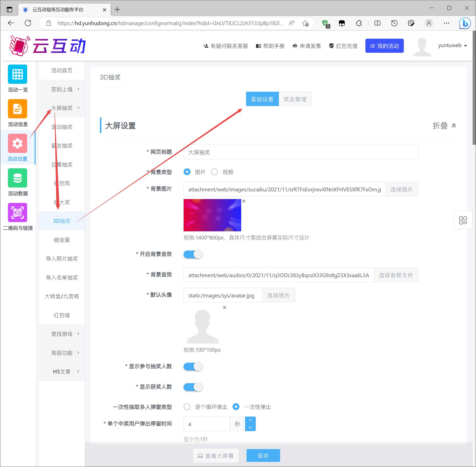Toggle the 开启背景音效 switch

pyautogui.click(x=193, y=254)
